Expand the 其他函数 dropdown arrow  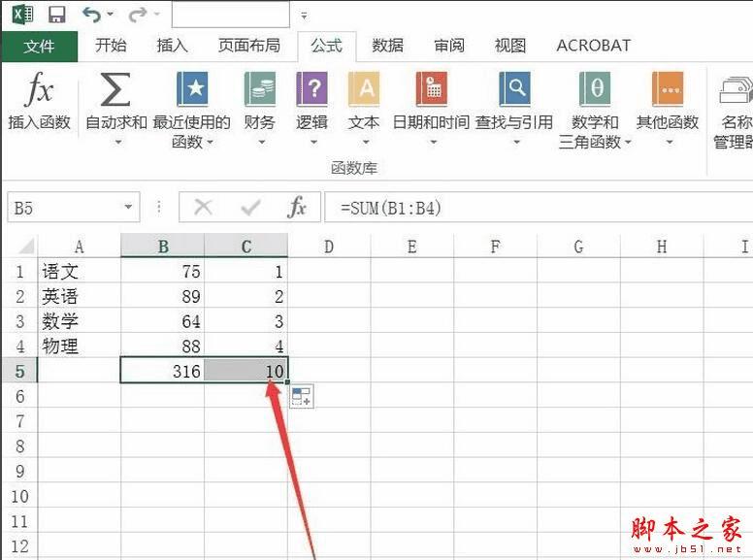click(x=670, y=142)
